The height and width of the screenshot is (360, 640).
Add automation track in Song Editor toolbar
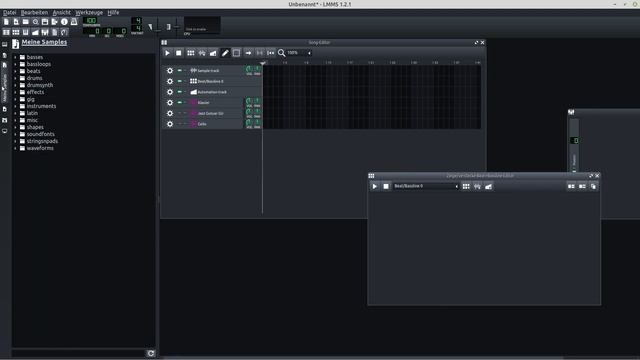[x=213, y=53]
